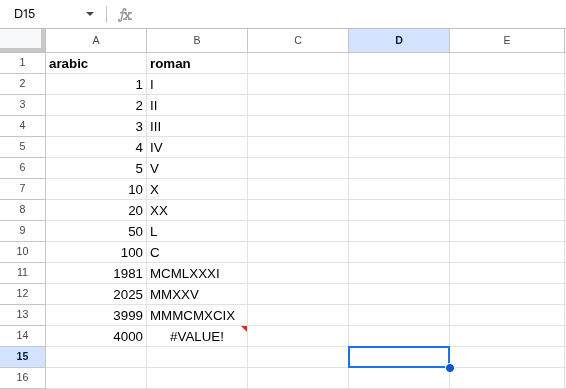
Task: Click the select-all corner box
Action: (x=21, y=39)
